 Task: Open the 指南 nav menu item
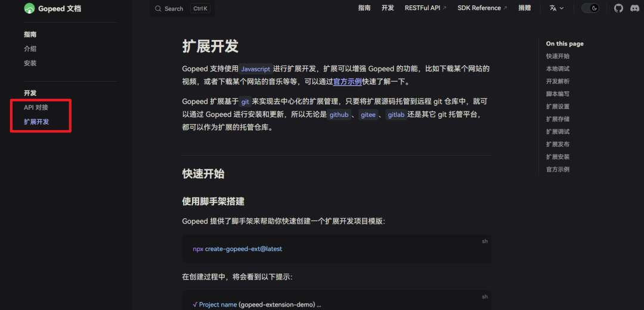click(364, 8)
